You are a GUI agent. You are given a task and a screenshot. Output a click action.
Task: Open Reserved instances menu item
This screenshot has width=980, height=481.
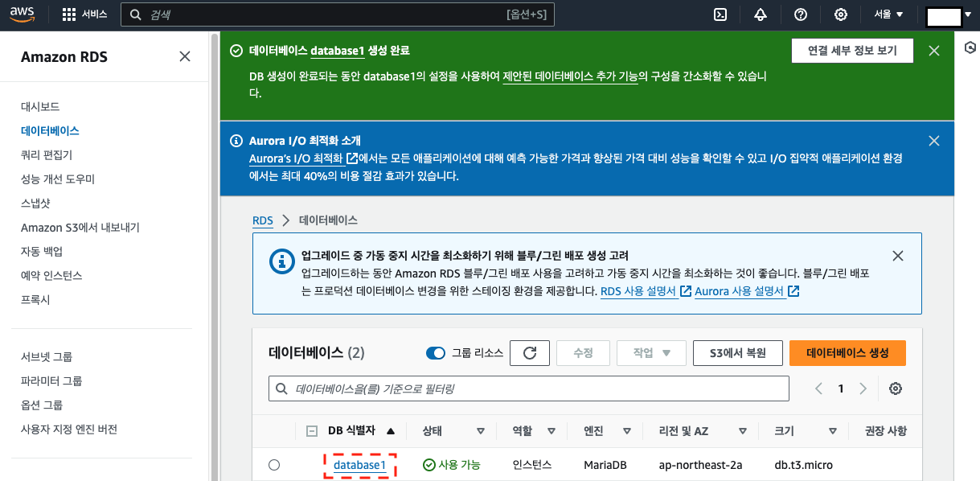click(x=51, y=275)
